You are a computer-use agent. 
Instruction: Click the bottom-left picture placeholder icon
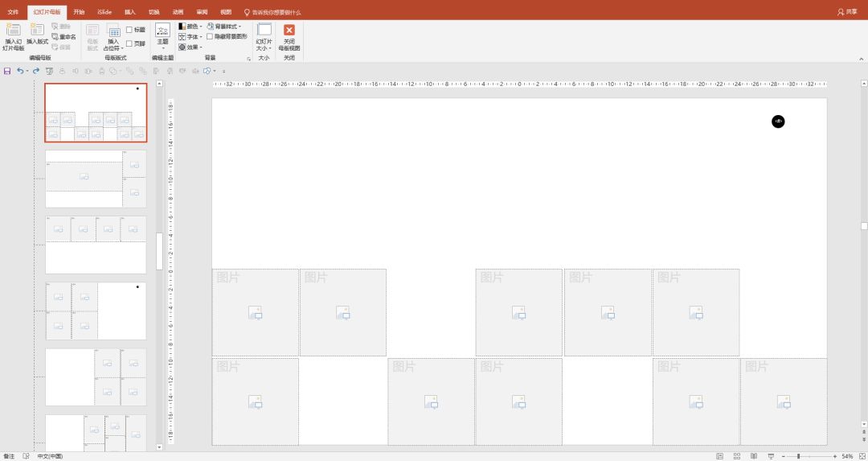256,401
